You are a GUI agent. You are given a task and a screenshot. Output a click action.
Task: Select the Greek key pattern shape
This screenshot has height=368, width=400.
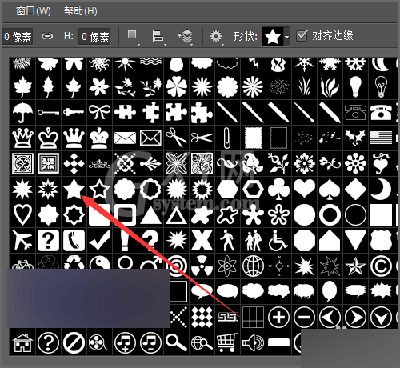[x=228, y=317]
